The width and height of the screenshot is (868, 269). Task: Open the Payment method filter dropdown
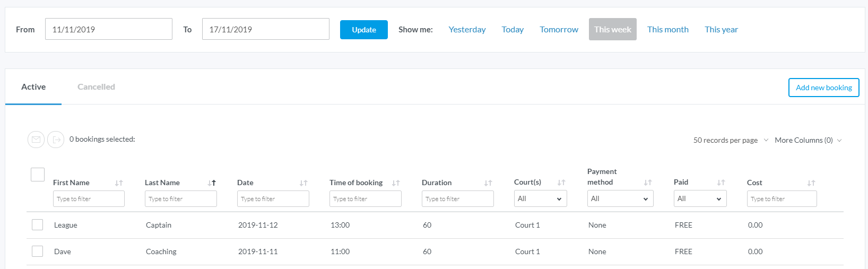(x=620, y=198)
